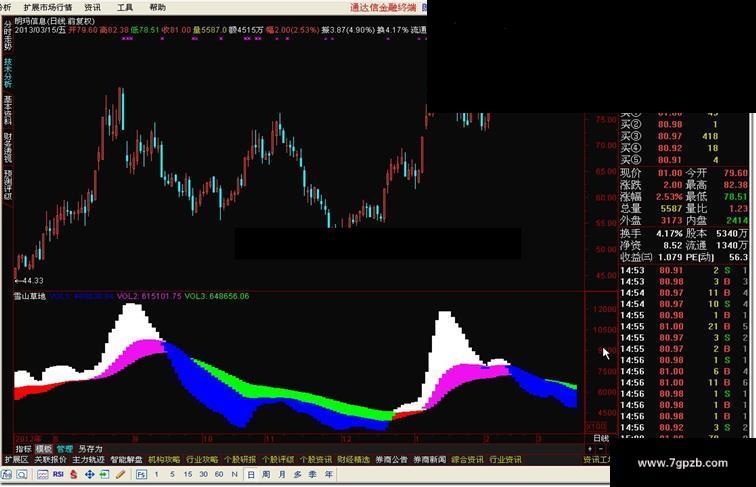Viewport: 756px width, 487px height.
Task: Select the N custom period button
Action: tap(234, 474)
